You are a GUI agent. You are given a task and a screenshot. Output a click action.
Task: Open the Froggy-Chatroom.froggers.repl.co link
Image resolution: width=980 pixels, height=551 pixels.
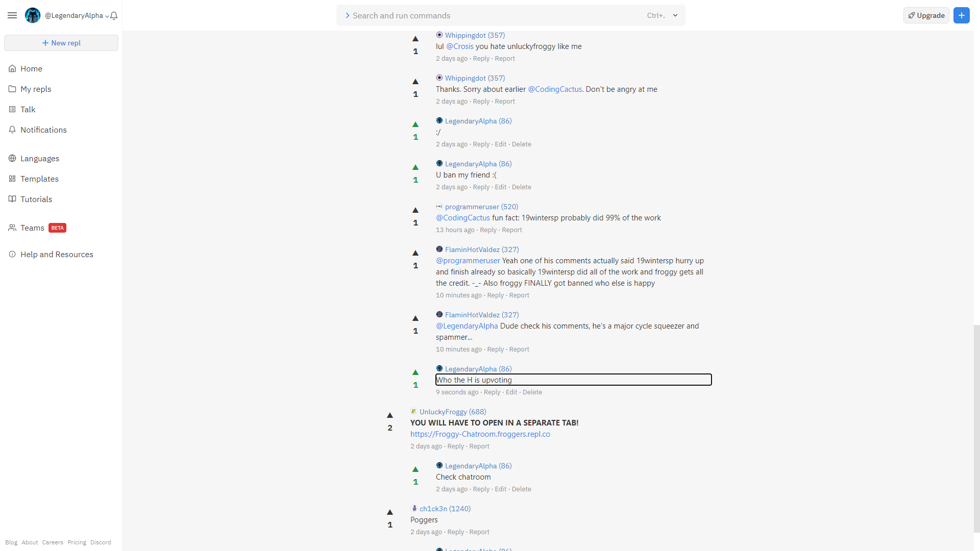480,434
